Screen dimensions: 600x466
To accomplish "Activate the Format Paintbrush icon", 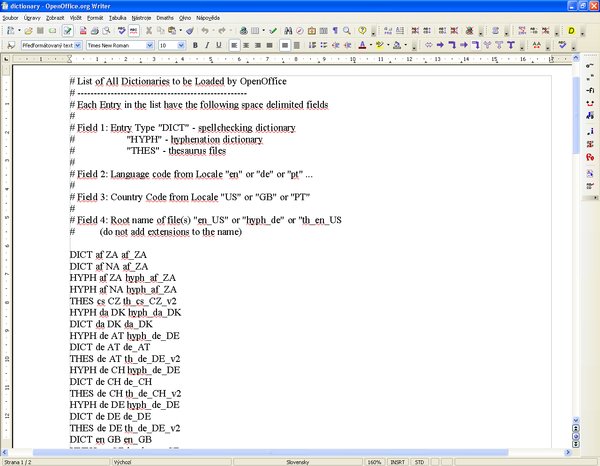I will coord(190,31).
